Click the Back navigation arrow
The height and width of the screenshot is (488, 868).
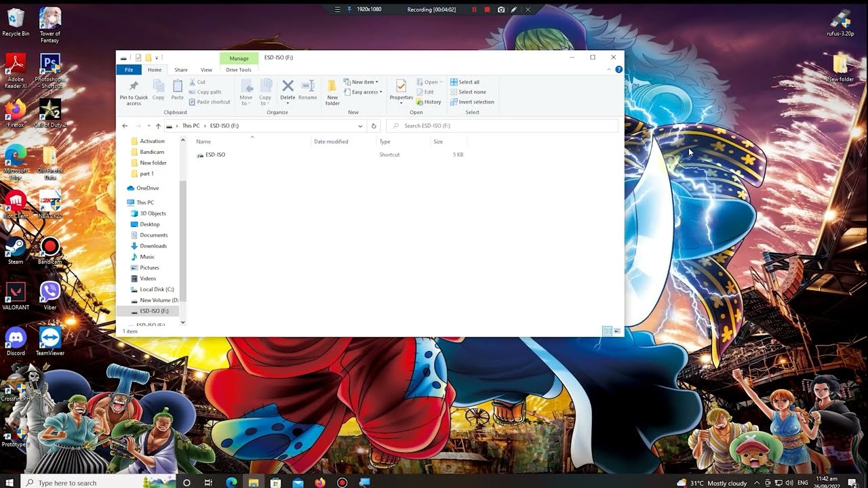pyautogui.click(x=125, y=126)
